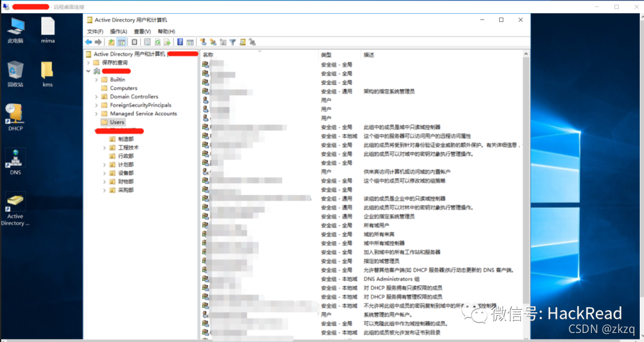The image size is (644, 342).
Task: Sort by the 描述 column header
Action: [442, 55]
